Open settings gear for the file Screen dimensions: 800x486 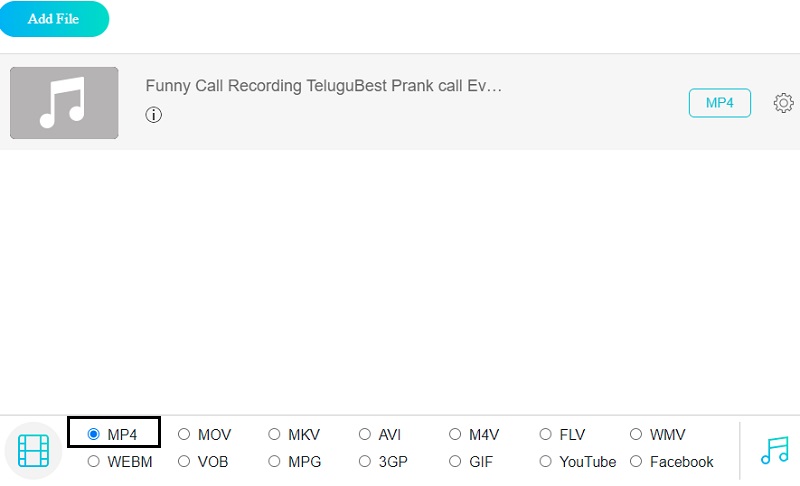pyautogui.click(x=784, y=103)
